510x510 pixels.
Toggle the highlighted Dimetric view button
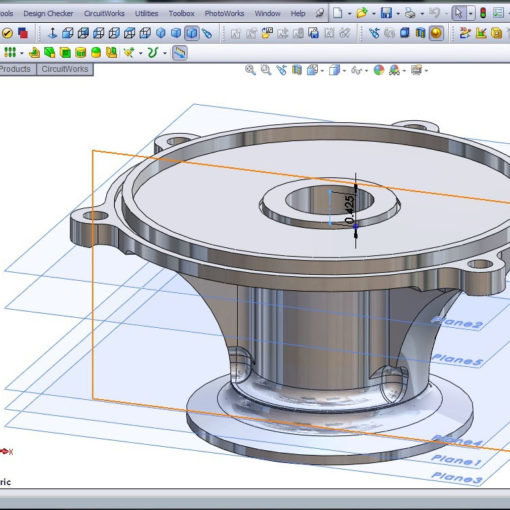pos(192,33)
